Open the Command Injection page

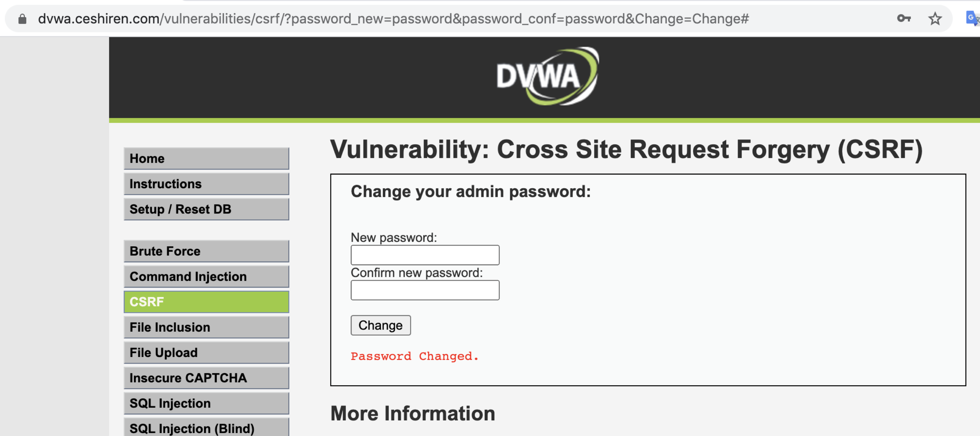click(206, 276)
